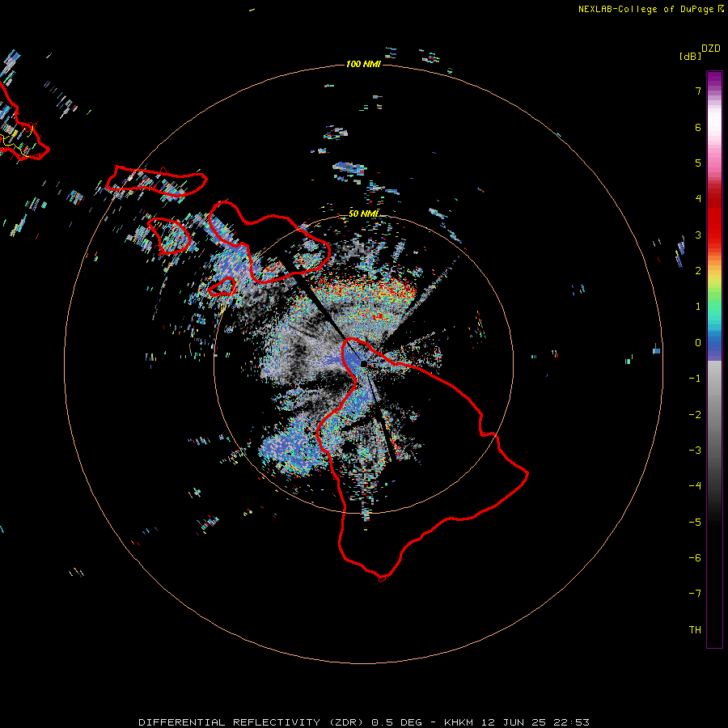Click the Differential Reflectivity product title caption
The image size is (728, 728).
364,722
